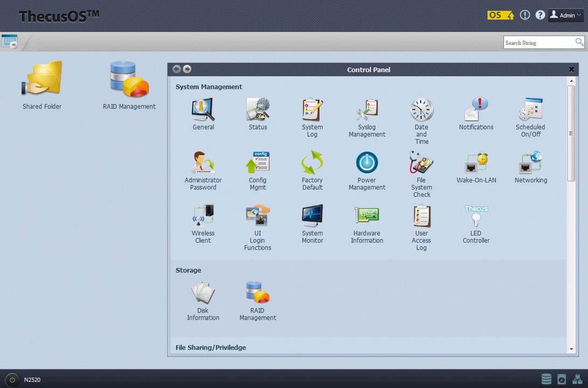This screenshot has height=388, width=588.
Task: Open RAID Management in Control Panel Storage section
Action: coord(257,293)
